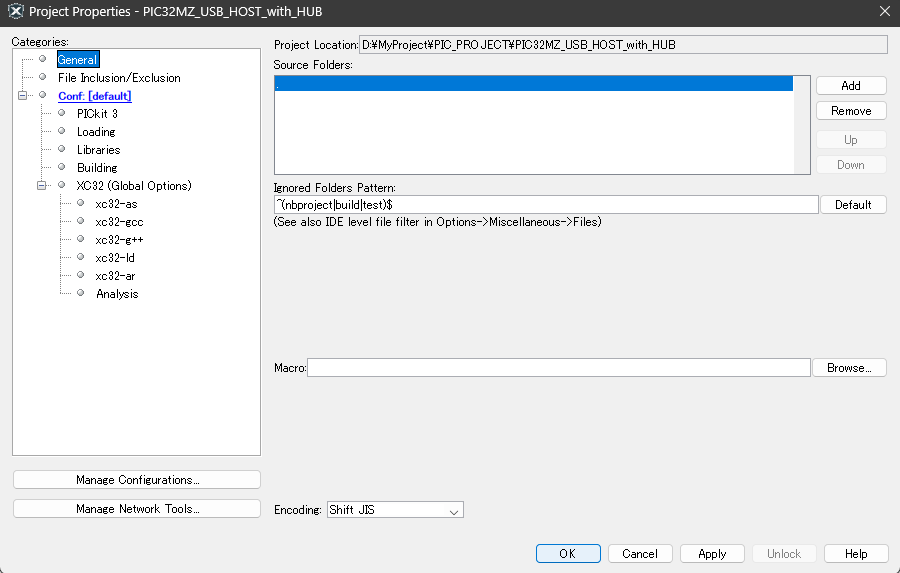Collapse the Conf: [default] tree node
Image resolution: width=900 pixels, height=573 pixels.
pyautogui.click(x=23, y=96)
